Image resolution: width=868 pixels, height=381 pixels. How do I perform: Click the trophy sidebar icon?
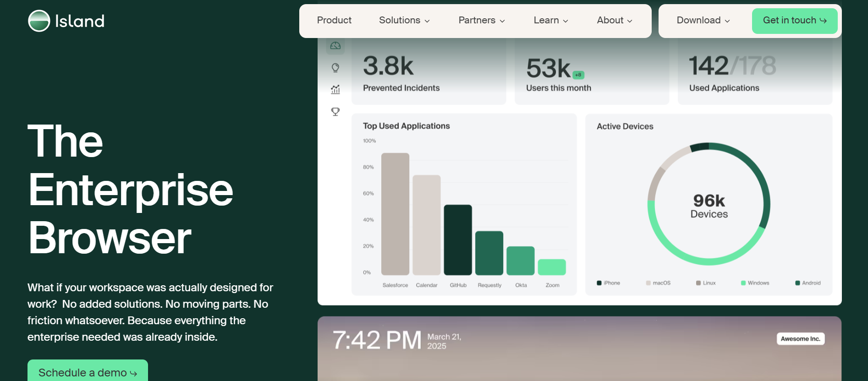click(335, 111)
